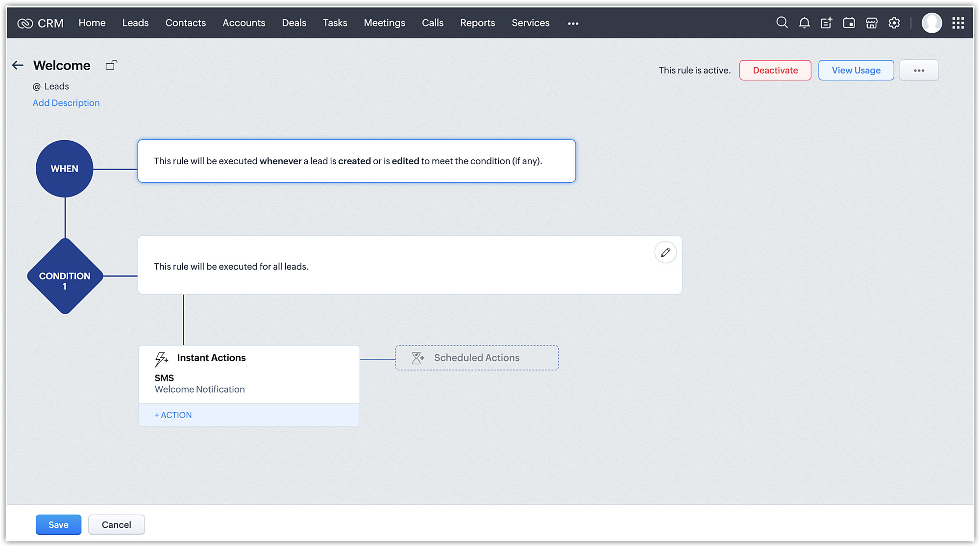Open the Leads tab
980x547 pixels.
pyautogui.click(x=135, y=23)
